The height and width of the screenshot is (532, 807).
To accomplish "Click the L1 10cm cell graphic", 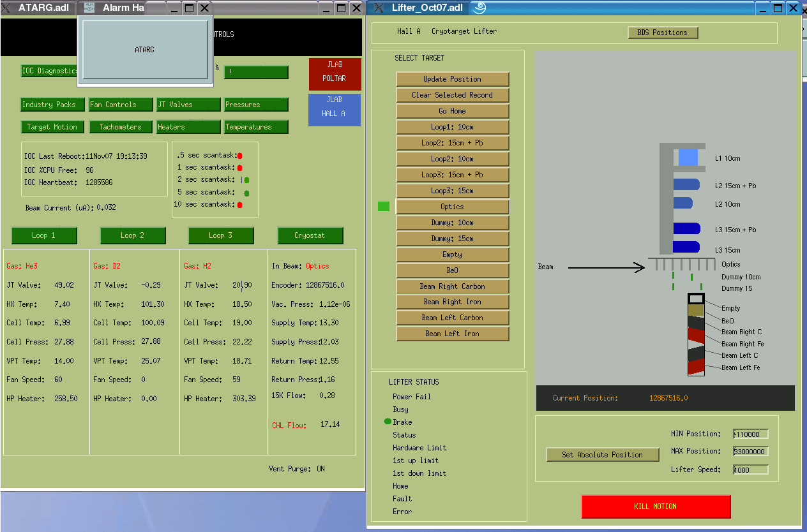I will tap(688, 158).
